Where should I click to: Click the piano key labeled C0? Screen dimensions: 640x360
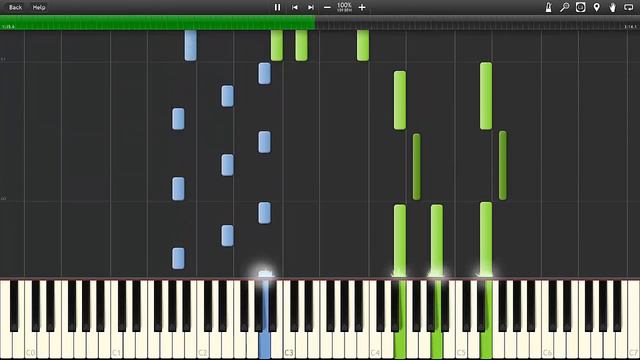(31, 345)
